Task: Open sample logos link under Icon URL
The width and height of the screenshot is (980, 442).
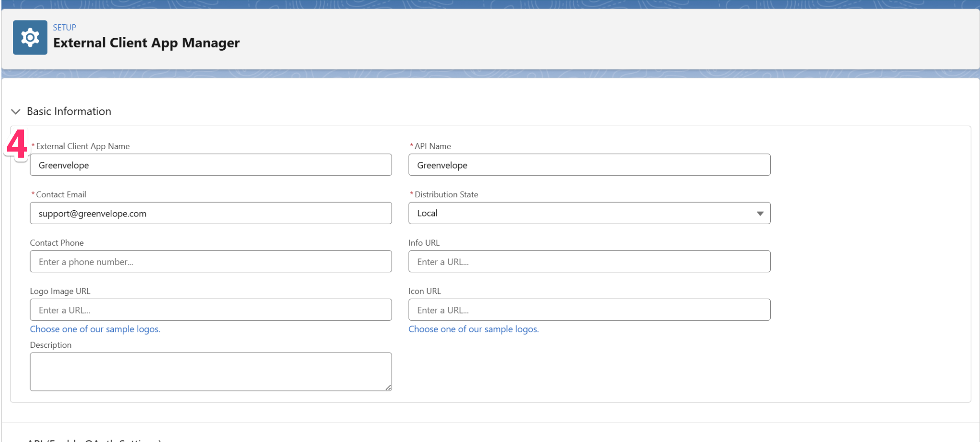Action: point(474,329)
